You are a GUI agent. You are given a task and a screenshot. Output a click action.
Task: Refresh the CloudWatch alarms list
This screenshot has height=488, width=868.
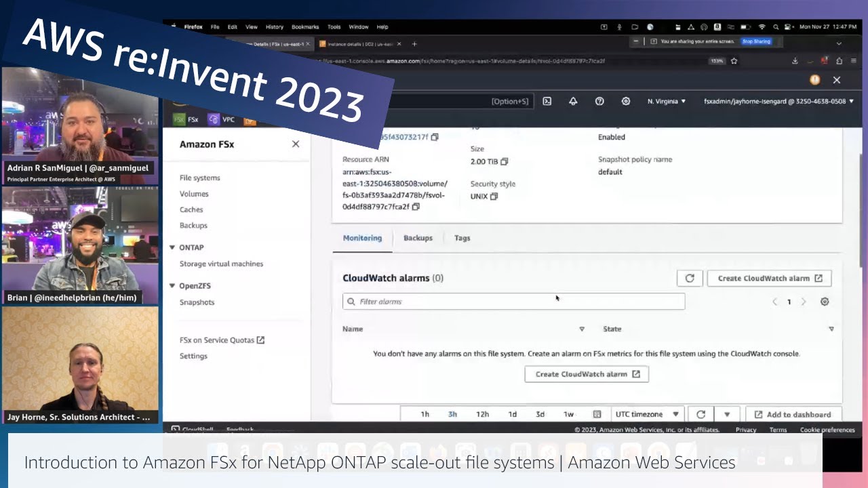690,278
